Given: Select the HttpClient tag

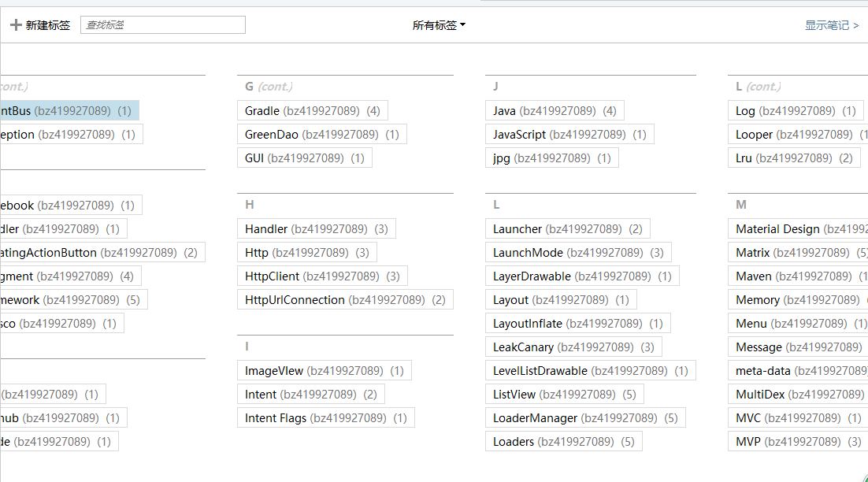Looking at the screenshot, I should pos(322,276).
